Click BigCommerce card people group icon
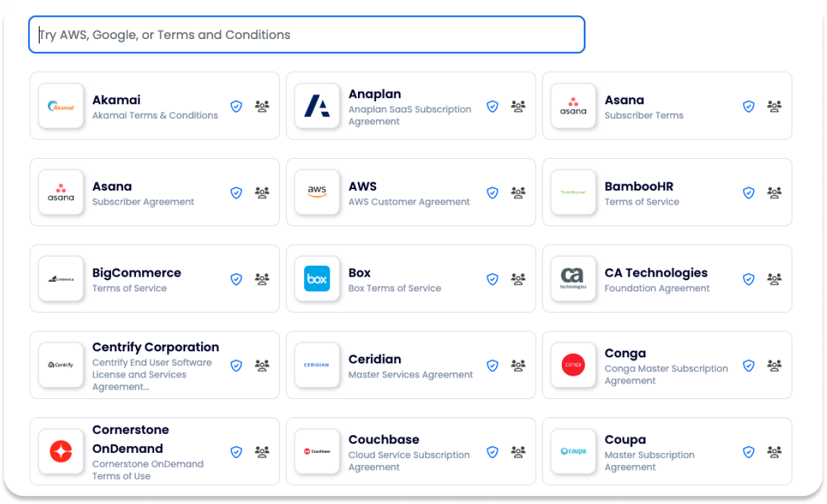 262,279
